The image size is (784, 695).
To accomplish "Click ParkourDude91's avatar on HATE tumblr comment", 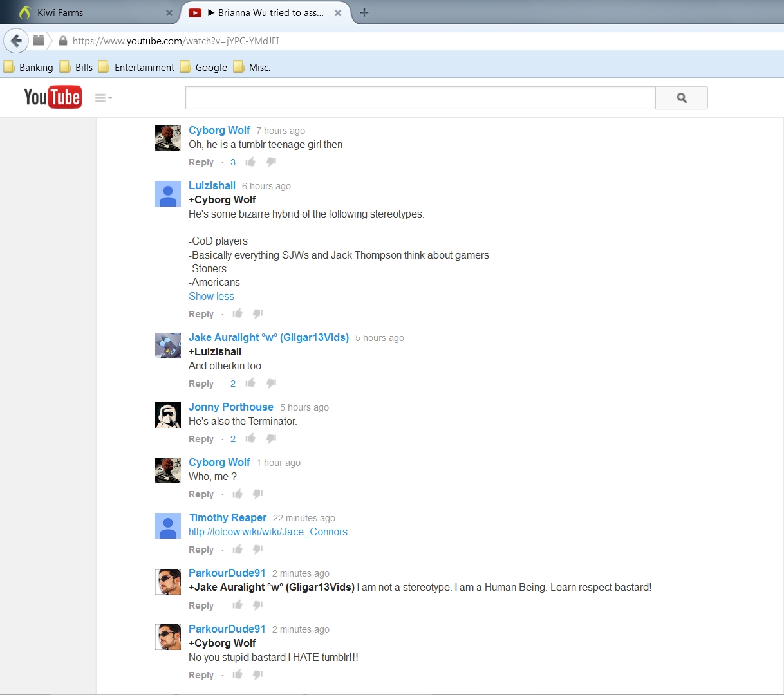I will tap(168, 637).
